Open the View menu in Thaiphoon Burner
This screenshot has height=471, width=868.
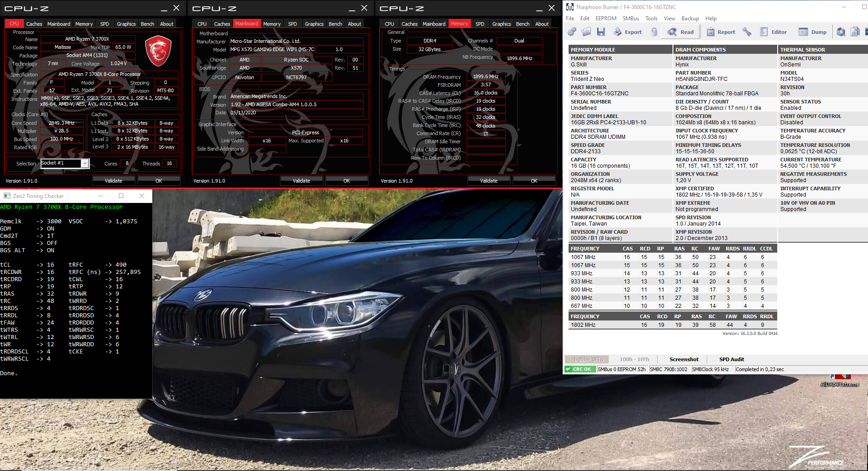click(x=669, y=19)
